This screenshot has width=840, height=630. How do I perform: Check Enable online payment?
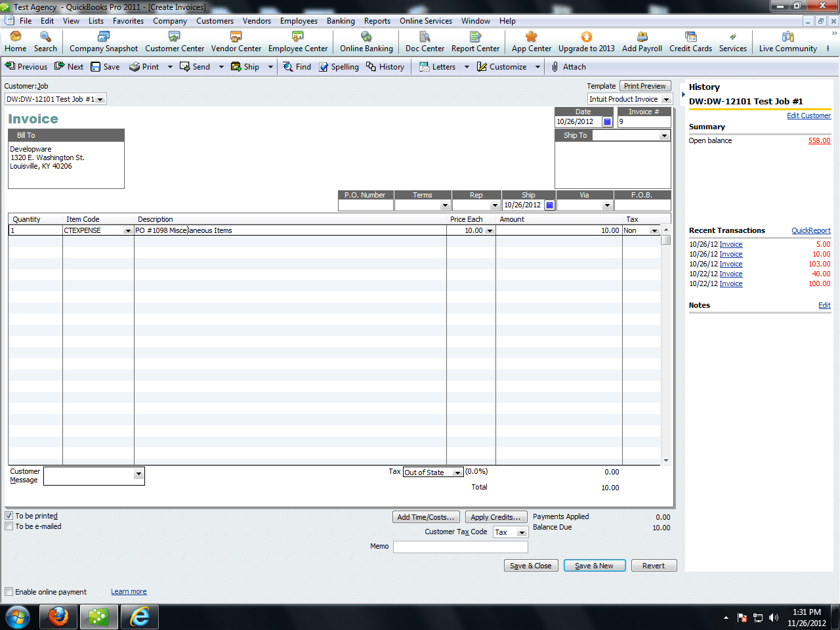point(9,592)
